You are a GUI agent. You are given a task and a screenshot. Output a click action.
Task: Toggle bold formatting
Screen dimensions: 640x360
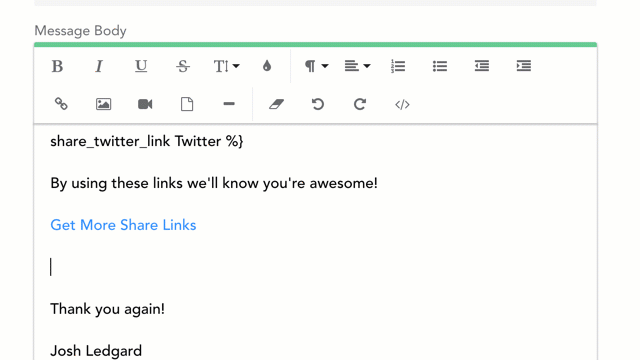tap(57, 66)
